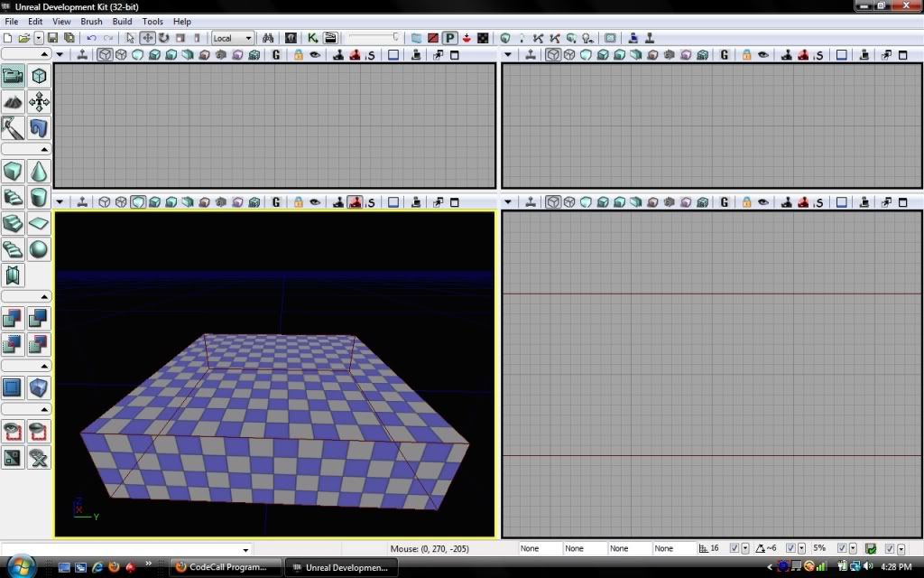Viewport: 924px width, 578px height.
Task: Select the Translate widget mode in toolbar
Action: [147, 38]
